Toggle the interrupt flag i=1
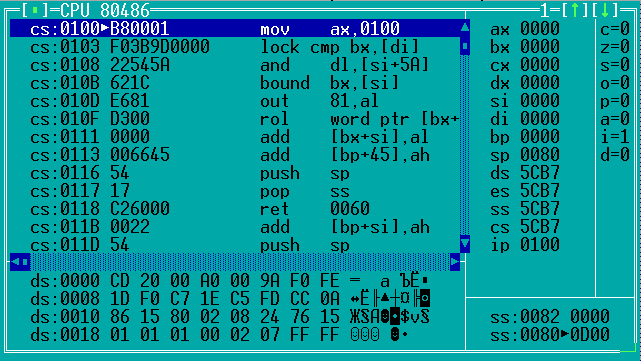Image resolution: width=641 pixels, height=361 pixels. click(615, 136)
